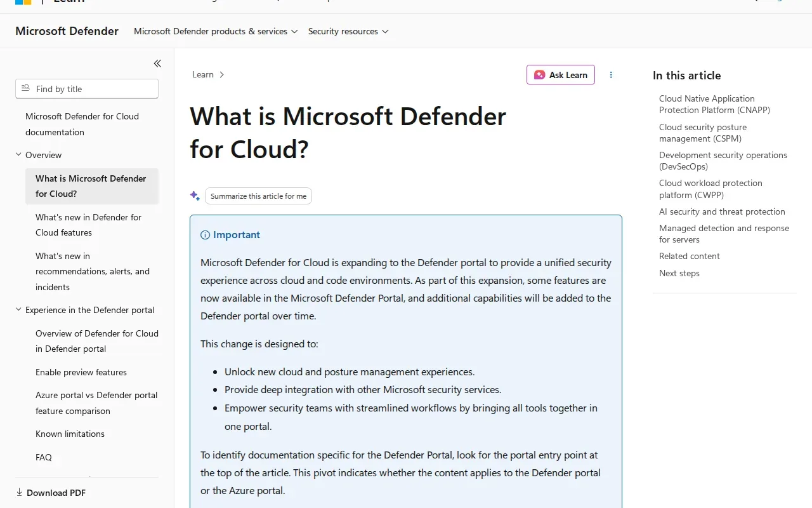
Task: Click the chevron after Learn breadcrumb
Action: click(x=221, y=75)
